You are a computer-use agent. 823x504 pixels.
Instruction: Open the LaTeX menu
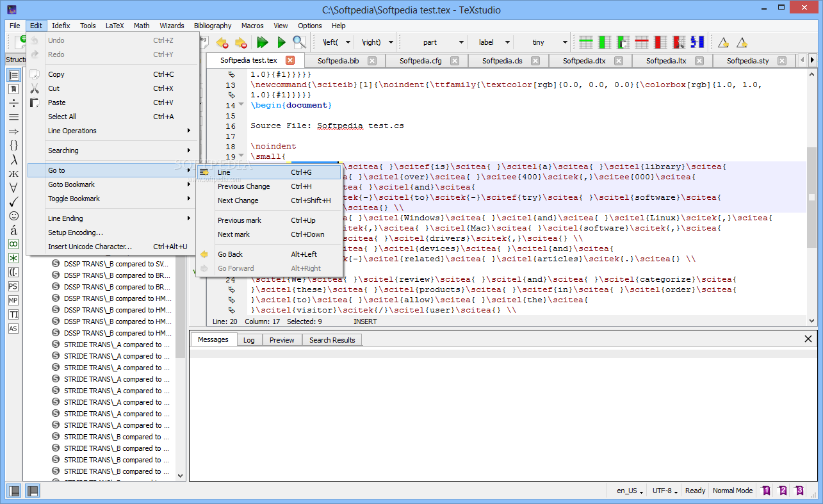click(115, 26)
